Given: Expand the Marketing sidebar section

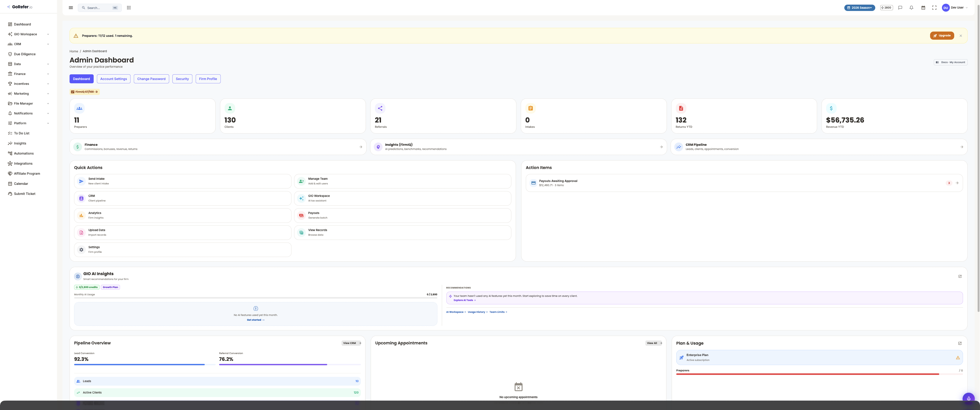Looking at the screenshot, I should [28, 94].
